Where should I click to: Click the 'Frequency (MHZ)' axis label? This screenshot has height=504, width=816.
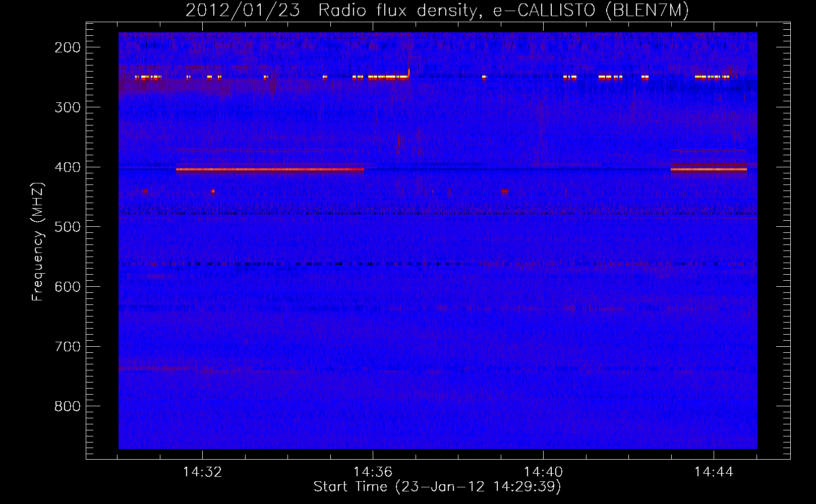tap(38, 241)
